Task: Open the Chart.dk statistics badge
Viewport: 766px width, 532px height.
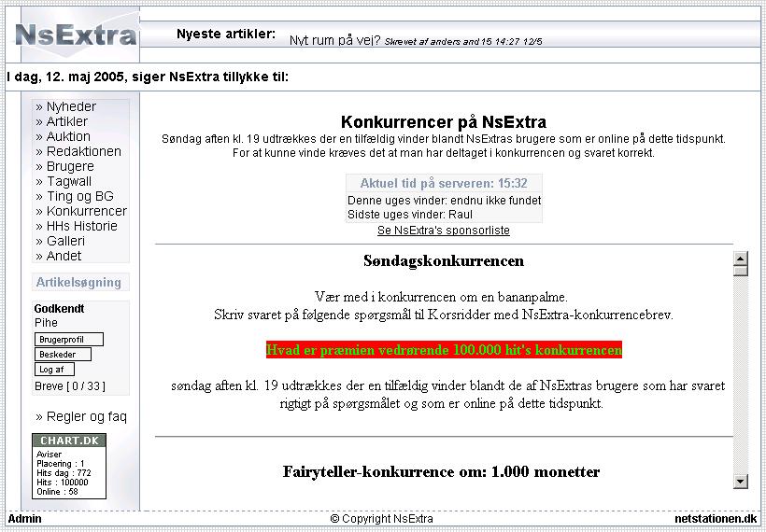Action: (x=69, y=466)
